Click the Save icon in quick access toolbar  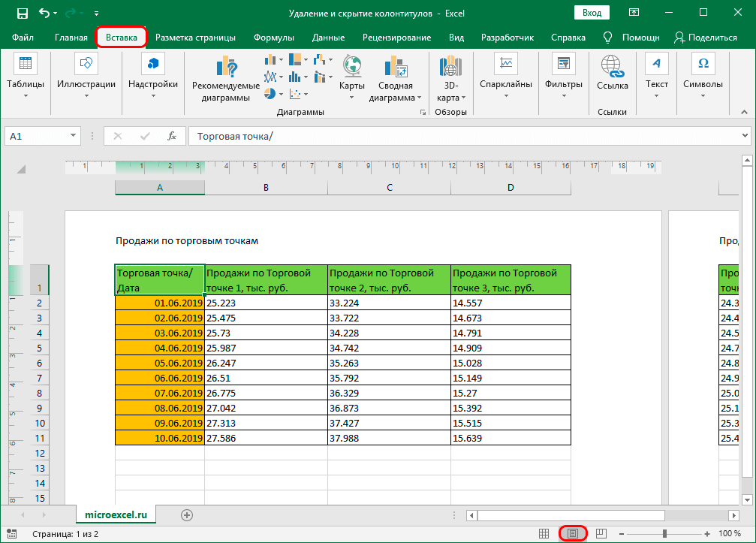(23, 13)
